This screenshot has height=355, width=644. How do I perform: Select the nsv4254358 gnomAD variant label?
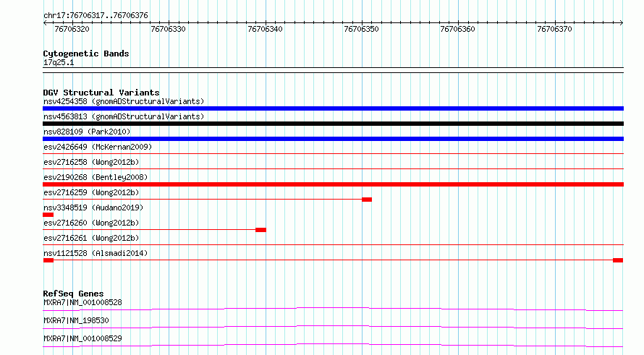[124, 101]
